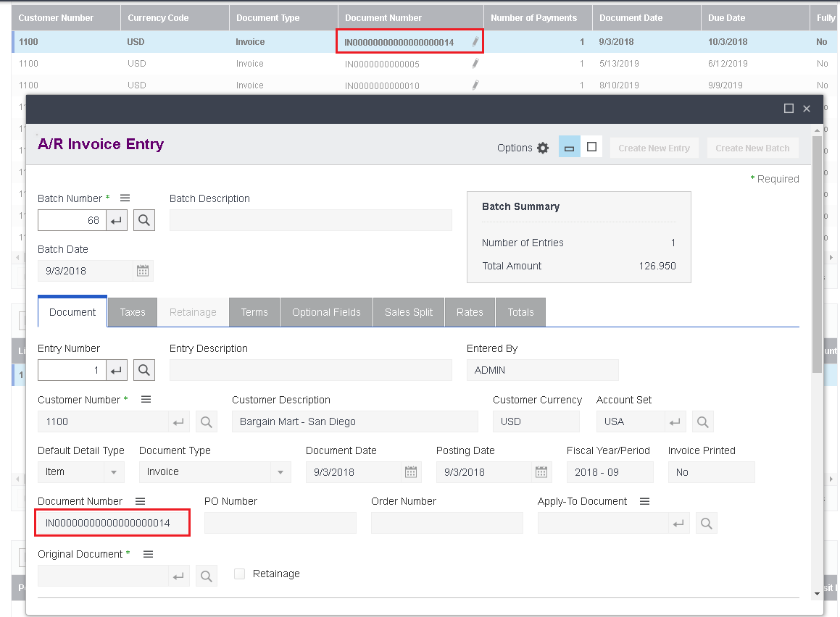
Task: Open the Document Number hamburger menu
Action: pyautogui.click(x=141, y=501)
